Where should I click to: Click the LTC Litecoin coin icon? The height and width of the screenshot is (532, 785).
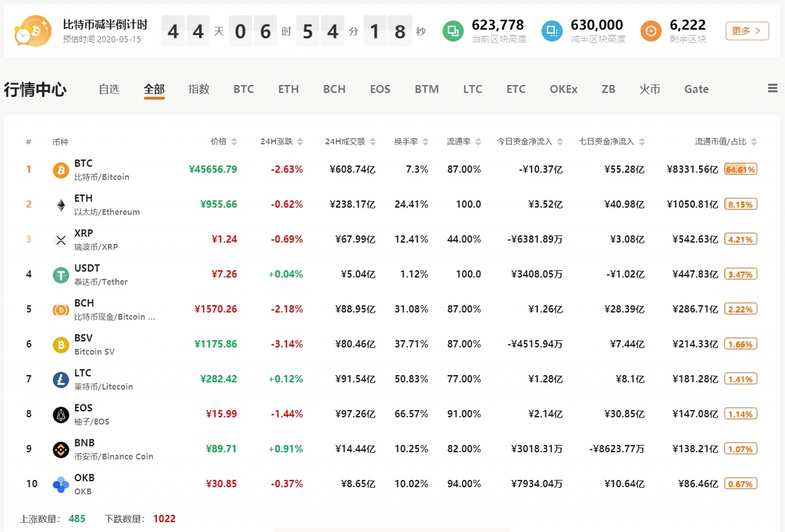61,379
